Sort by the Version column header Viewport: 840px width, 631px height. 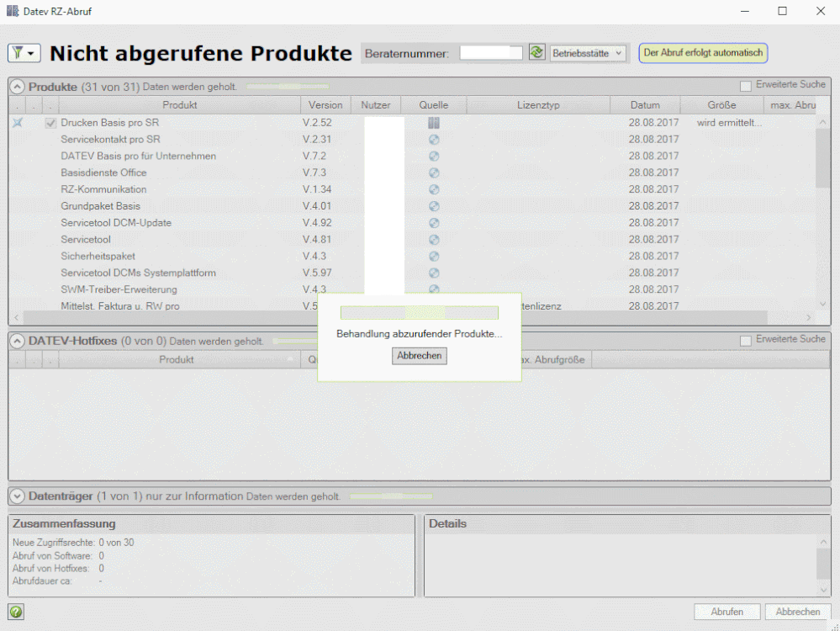(325, 105)
